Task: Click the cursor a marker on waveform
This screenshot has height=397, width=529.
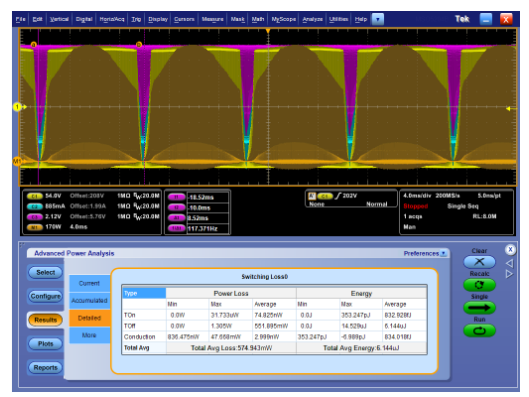Action: point(34,45)
